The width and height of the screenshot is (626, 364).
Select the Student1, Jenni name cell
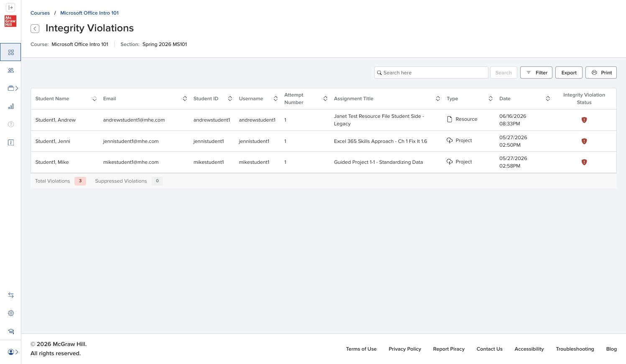53,141
